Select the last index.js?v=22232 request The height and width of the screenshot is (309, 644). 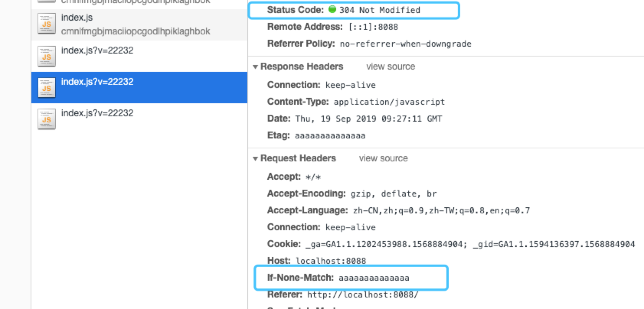click(139, 119)
